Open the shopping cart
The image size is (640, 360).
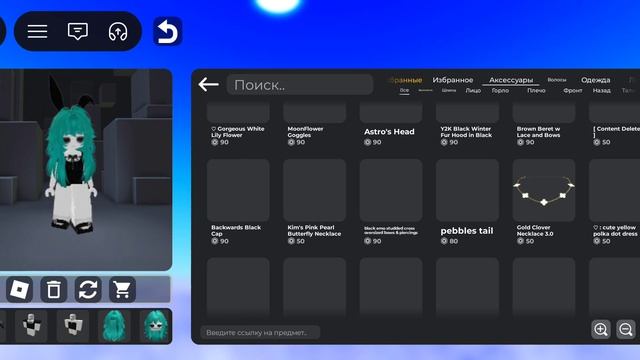coord(122,289)
